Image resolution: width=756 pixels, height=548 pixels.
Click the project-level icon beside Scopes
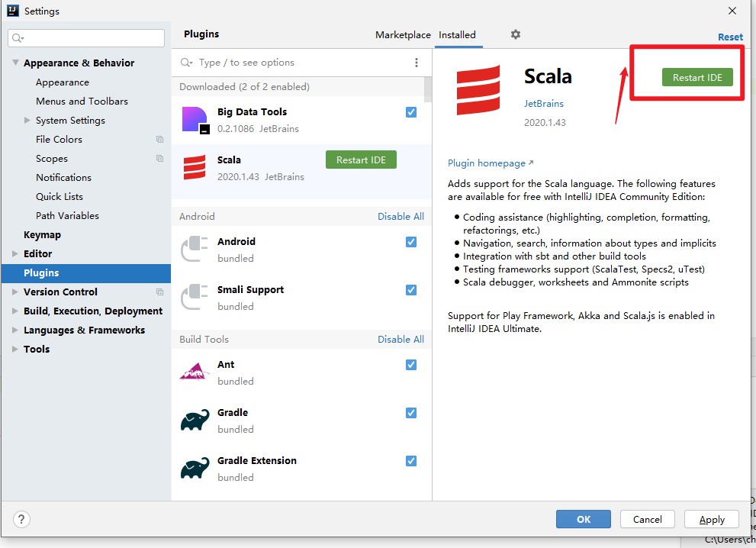159,159
